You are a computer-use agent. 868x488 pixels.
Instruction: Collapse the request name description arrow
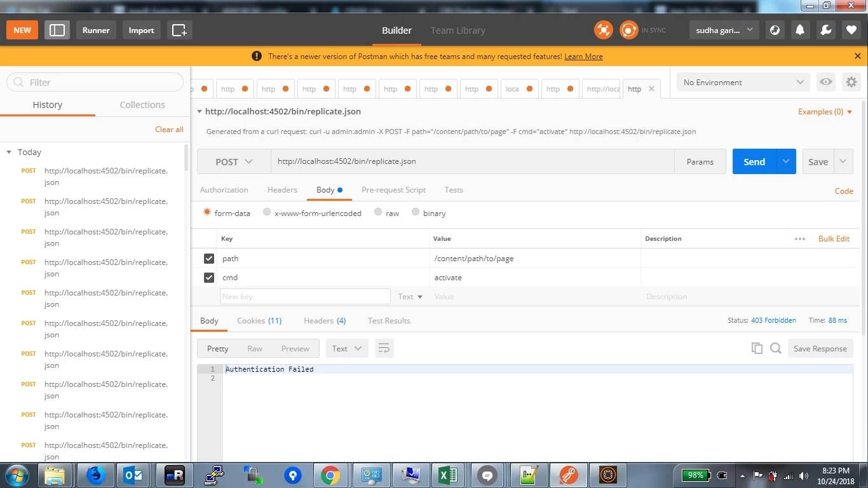click(200, 111)
